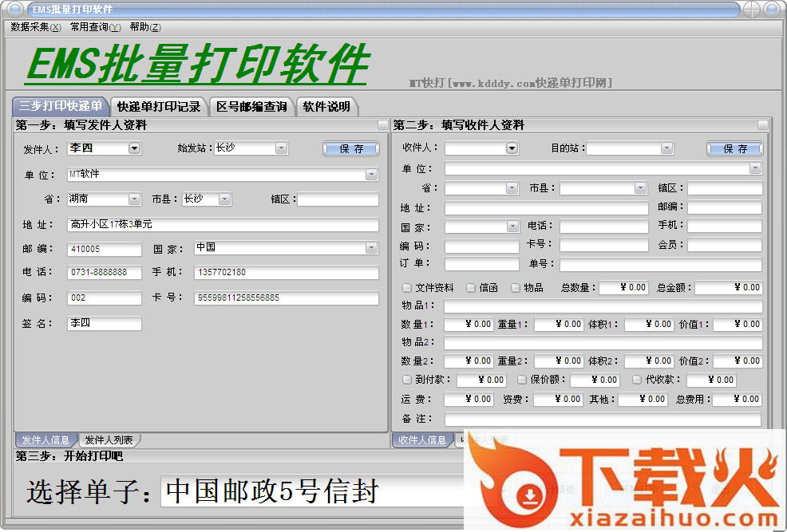Click the 物品1 description field
787x532 pixels.
pos(603,305)
